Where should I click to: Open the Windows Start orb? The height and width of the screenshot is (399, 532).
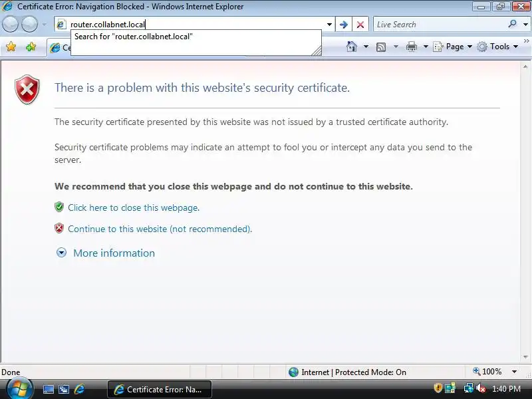(x=20, y=389)
